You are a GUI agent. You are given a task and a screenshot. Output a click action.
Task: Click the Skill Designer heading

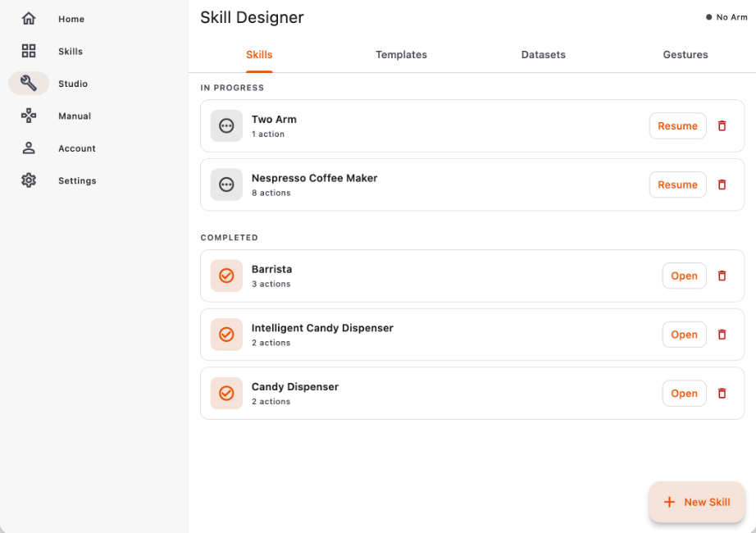252,17
